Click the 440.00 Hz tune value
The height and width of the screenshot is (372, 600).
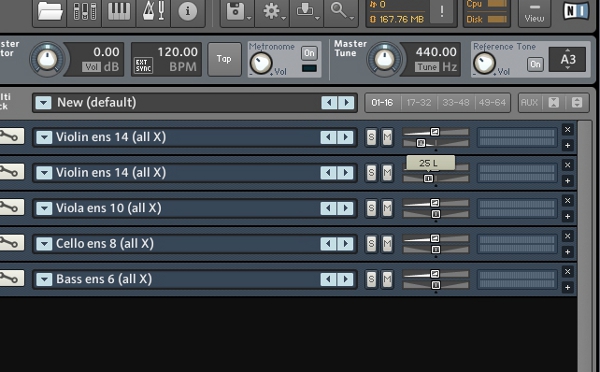435,52
